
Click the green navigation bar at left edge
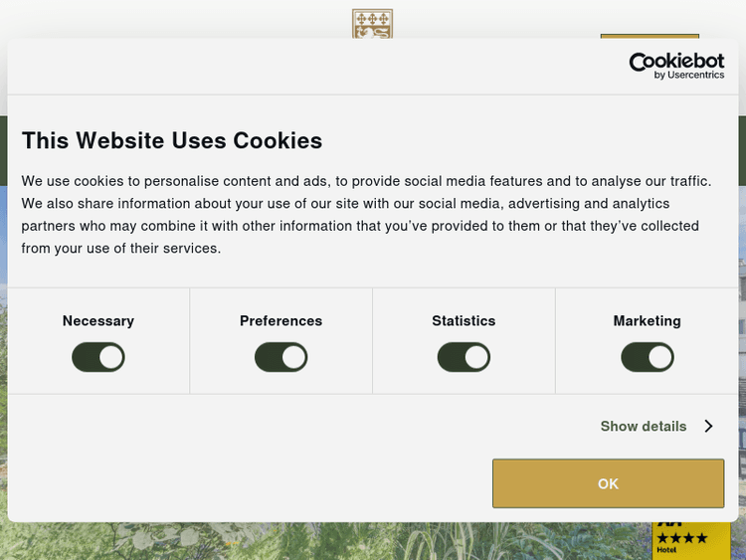3,149
